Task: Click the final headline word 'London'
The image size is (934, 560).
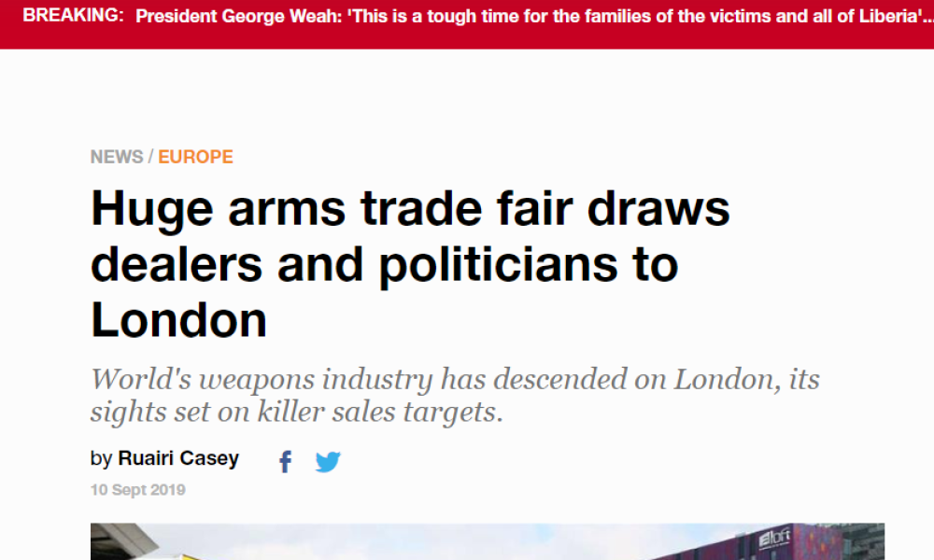Action: point(178,320)
